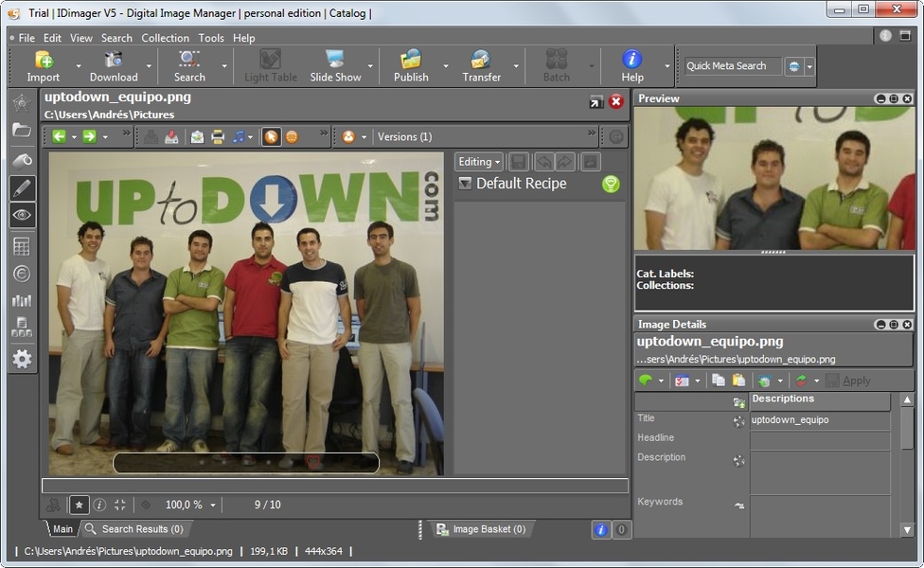Click the paste clipboard icon in Image Details
The image size is (924, 568).
pos(738,381)
